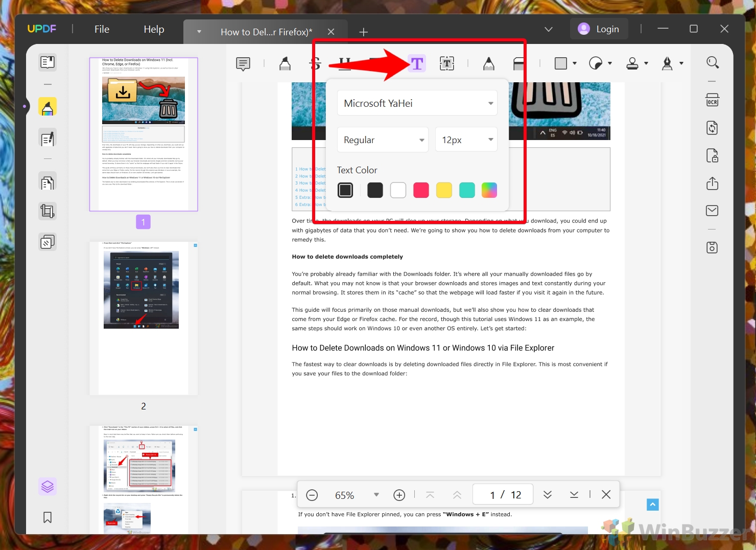Pick the red text color swatch
The width and height of the screenshot is (756, 550).
(x=421, y=190)
